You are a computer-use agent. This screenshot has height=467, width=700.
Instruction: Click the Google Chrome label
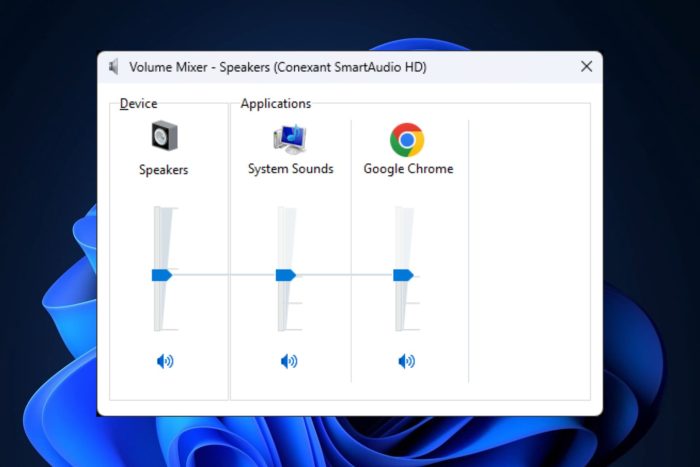[408, 169]
